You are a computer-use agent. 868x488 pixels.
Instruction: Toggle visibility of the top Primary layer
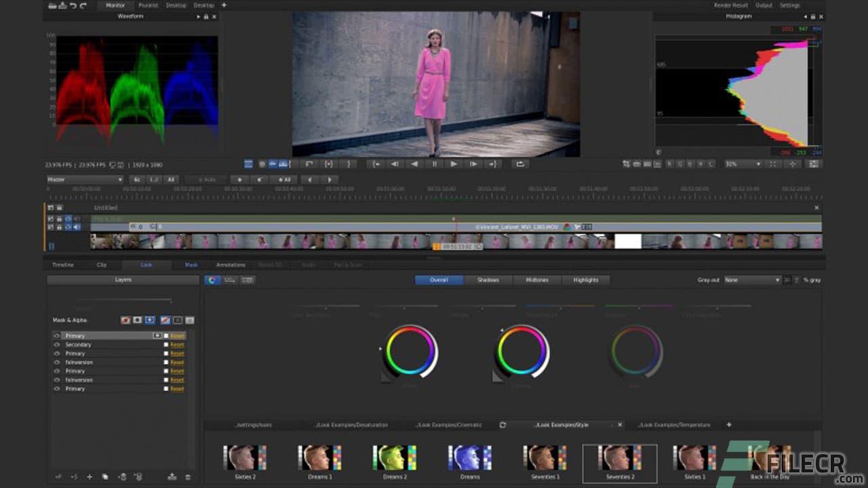[x=57, y=335]
